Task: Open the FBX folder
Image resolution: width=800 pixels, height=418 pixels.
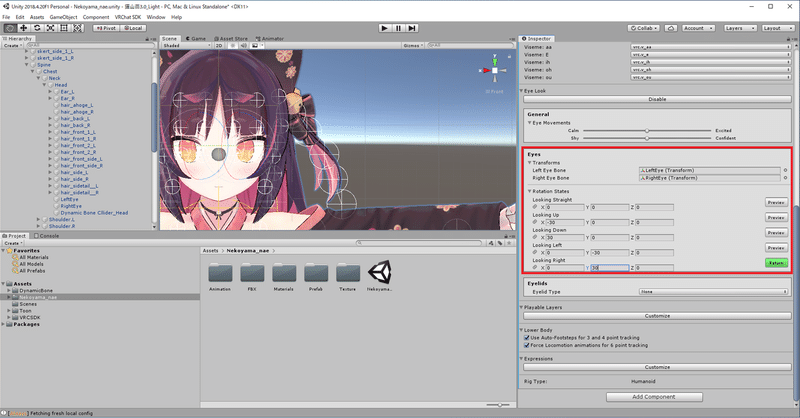Action: pos(252,277)
